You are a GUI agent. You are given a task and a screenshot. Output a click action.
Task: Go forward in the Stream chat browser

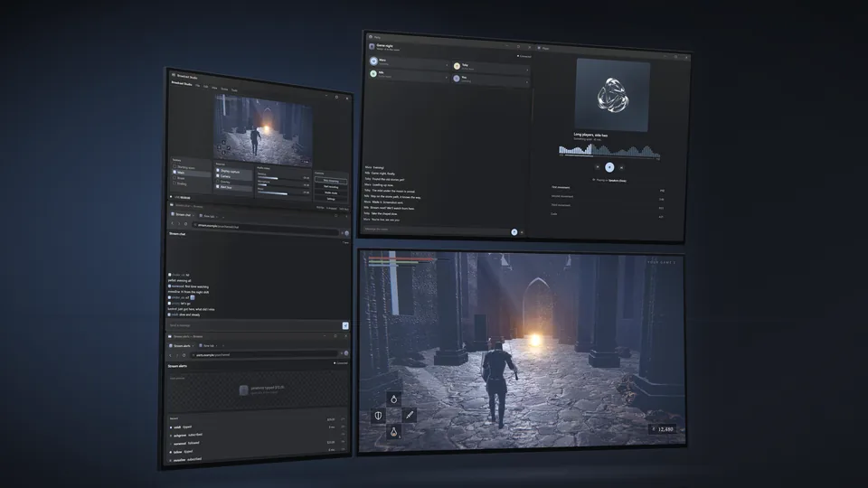click(x=179, y=223)
